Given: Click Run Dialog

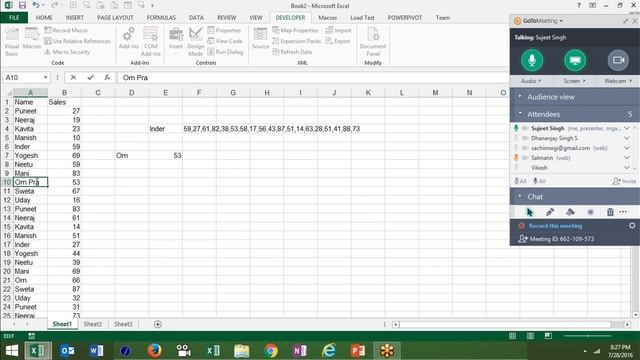Looking at the screenshot, I should pos(225,52).
